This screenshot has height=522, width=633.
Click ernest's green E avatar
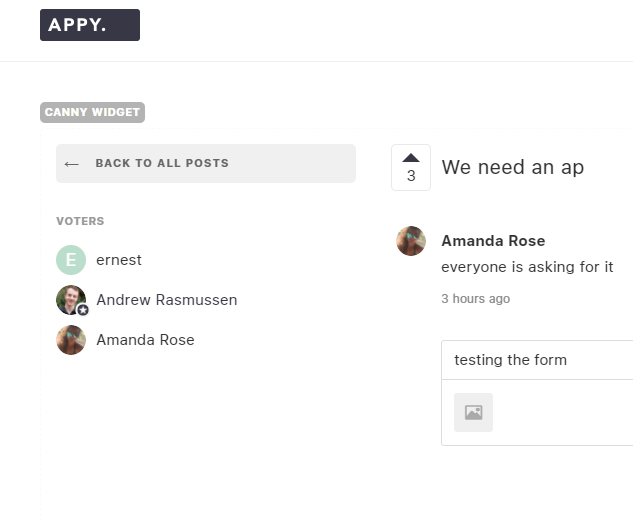pos(71,260)
